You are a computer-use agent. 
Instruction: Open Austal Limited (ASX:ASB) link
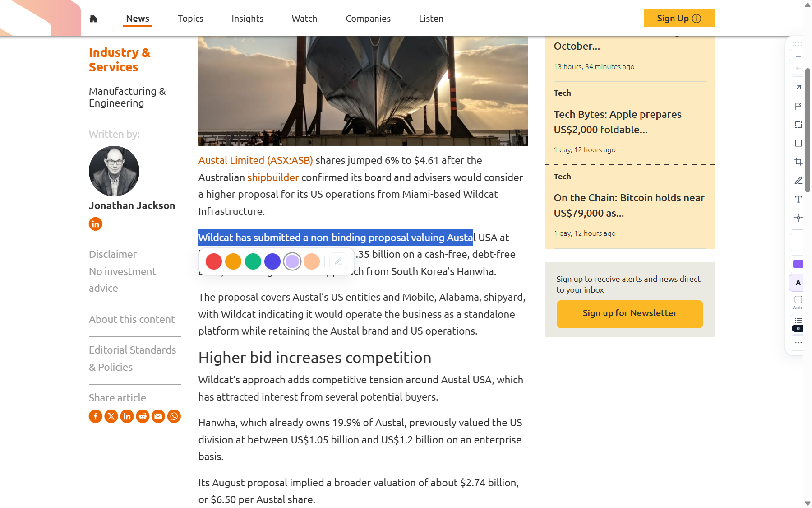point(256,160)
